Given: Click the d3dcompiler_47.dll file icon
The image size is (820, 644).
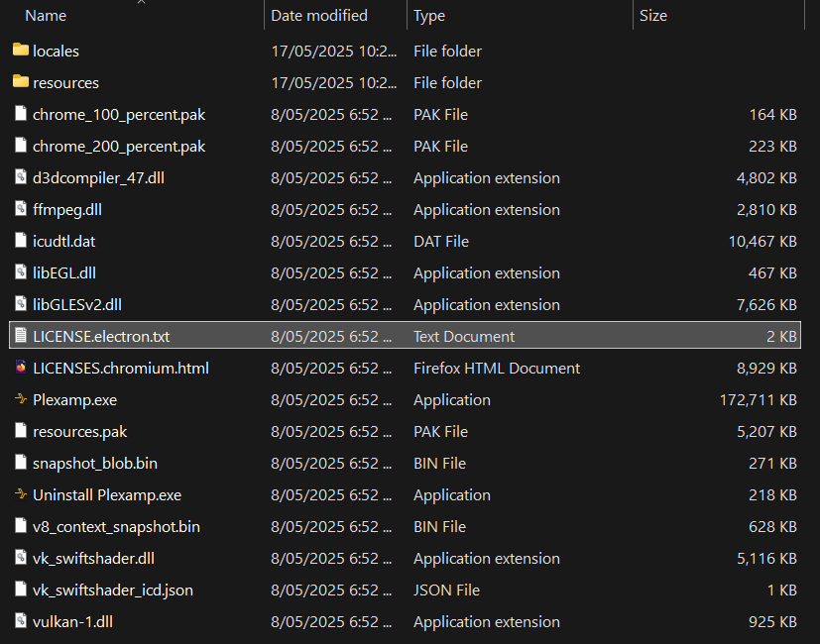Looking at the screenshot, I should point(21,178).
